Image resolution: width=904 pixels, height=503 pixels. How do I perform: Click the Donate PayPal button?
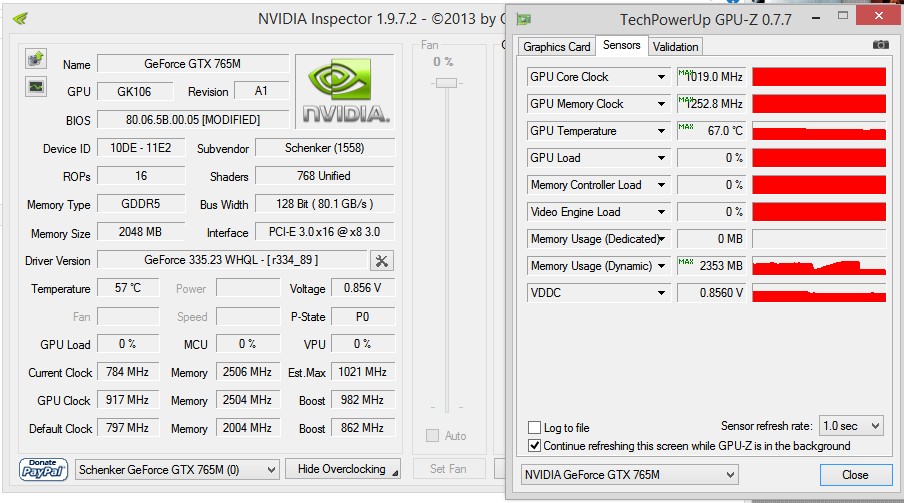click(x=43, y=469)
